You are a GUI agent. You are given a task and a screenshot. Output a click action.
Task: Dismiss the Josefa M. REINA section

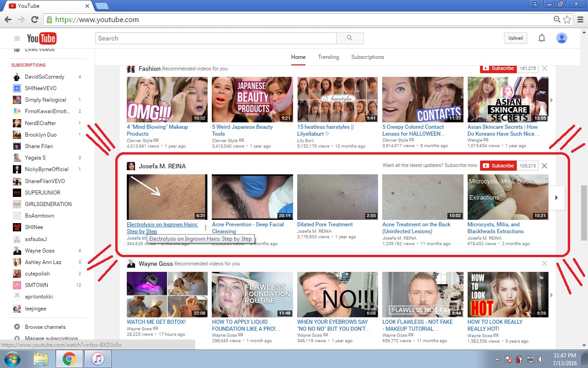tap(544, 166)
